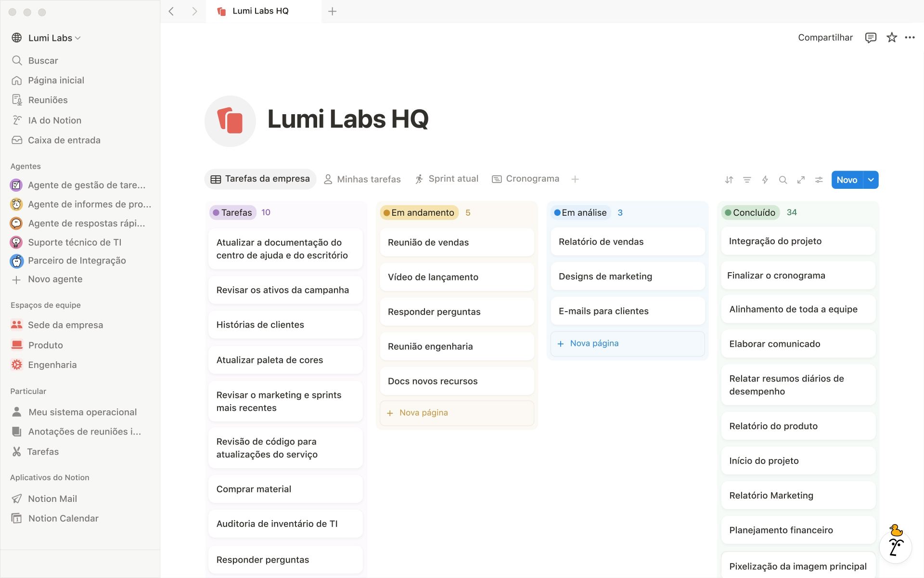This screenshot has width=924, height=578.
Task: Click the filter icon in database toolbar
Action: coord(747,180)
